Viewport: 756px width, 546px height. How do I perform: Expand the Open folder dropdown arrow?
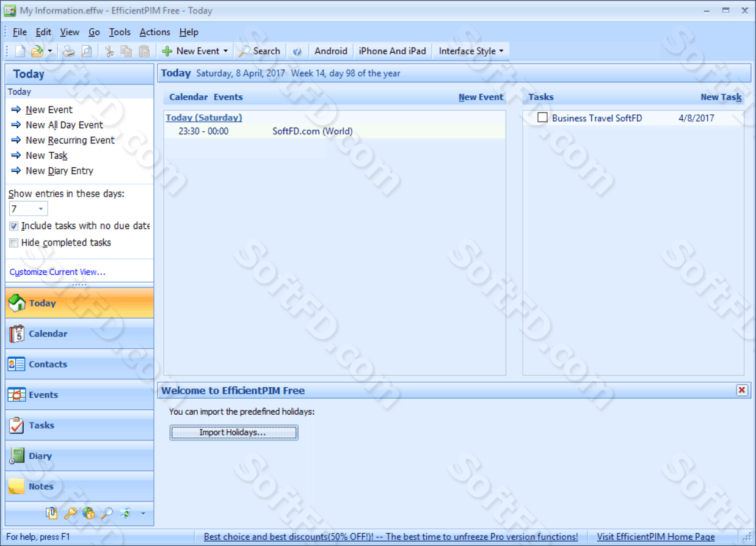[x=49, y=51]
